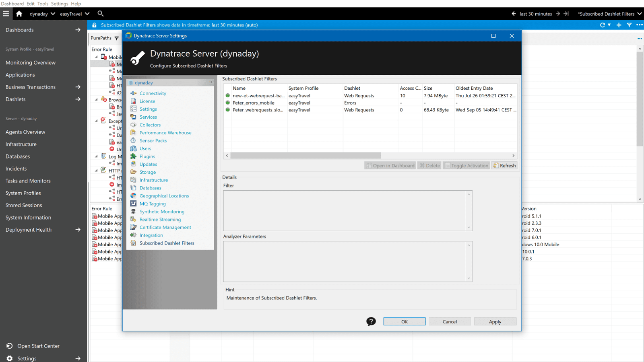Expand the Dashboards sidebar submenu
Screen dimensions: 644x362
pos(78,30)
